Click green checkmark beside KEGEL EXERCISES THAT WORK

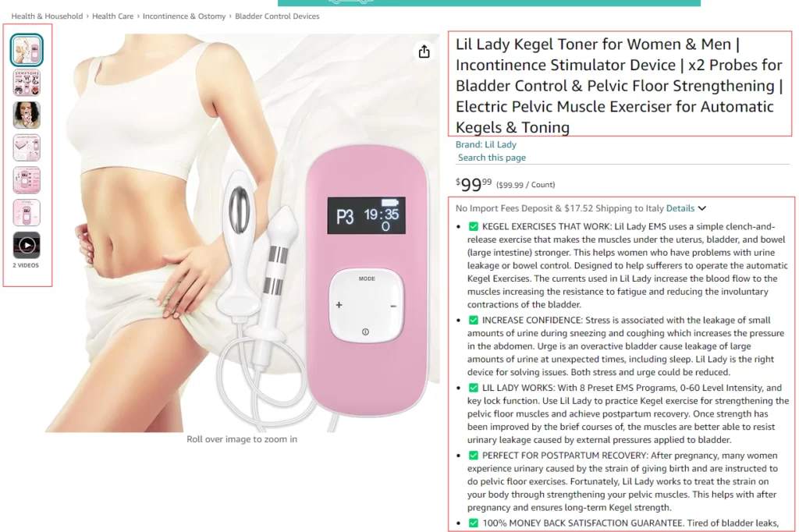pyautogui.click(x=474, y=227)
